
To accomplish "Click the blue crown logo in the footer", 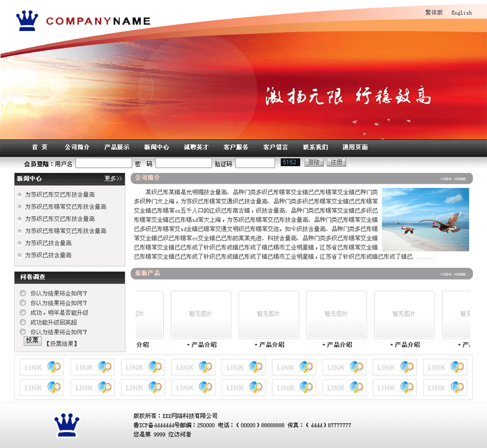I will (67, 425).
